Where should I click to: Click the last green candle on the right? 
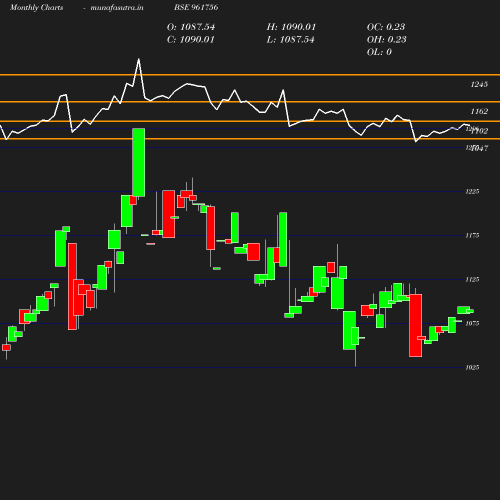pos(470,311)
